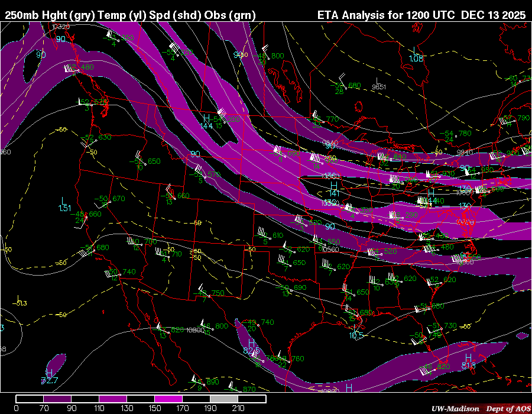Select the H 81.6 high marker
This screenshot has width=532, height=414.
(468, 361)
